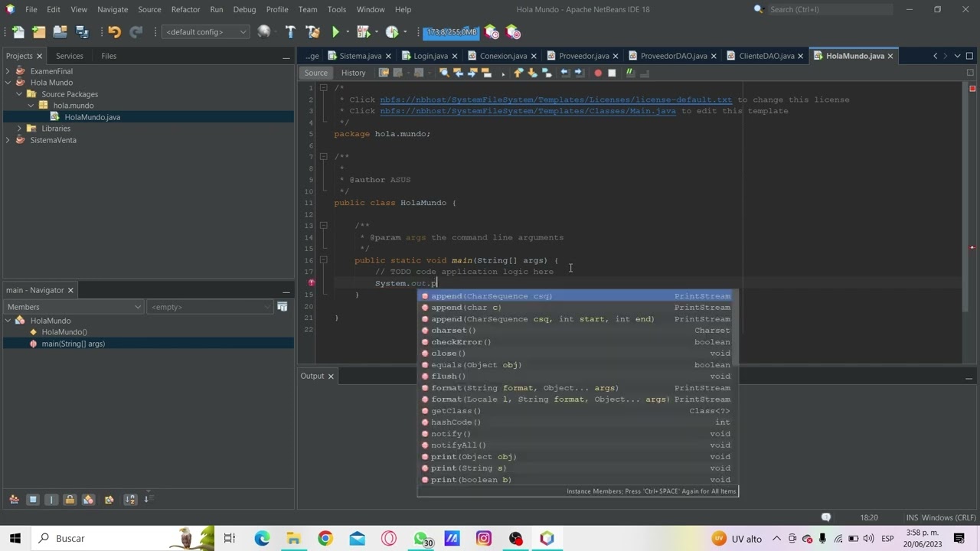This screenshot has width=980, height=551.
Task: Select format(String format, Object... args) completion
Action: coord(578,388)
